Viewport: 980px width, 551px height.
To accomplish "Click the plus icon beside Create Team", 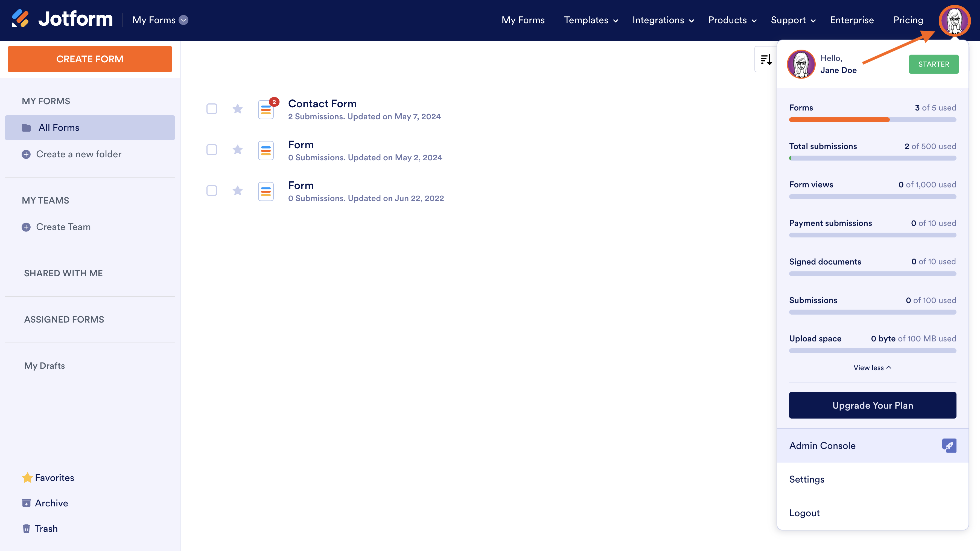I will pyautogui.click(x=26, y=227).
